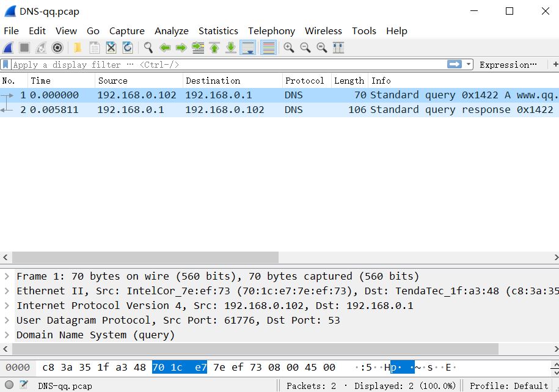
Task: Open the Help menu
Action: point(396,31)
